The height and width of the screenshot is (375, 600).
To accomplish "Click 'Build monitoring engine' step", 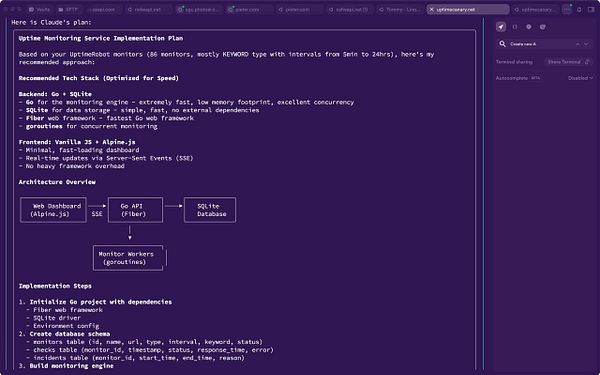I will pyautogui.click(x=72, y=366).
